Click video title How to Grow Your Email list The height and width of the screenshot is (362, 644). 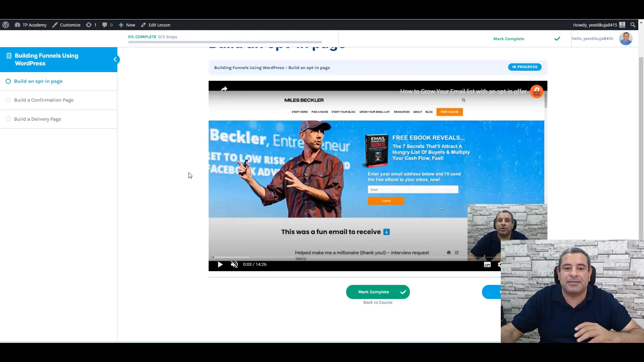tap(463, 91)
